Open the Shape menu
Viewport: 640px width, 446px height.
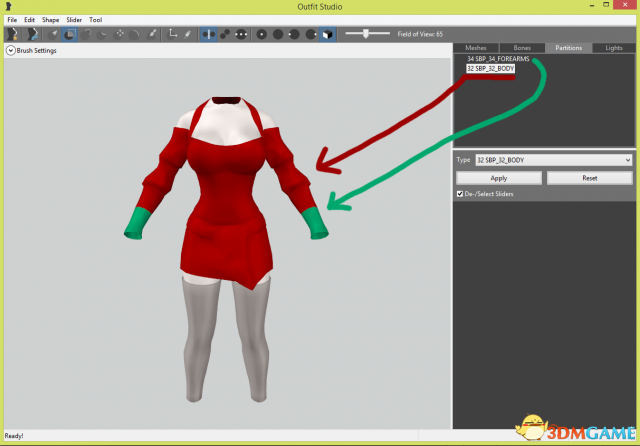(50, 20)
